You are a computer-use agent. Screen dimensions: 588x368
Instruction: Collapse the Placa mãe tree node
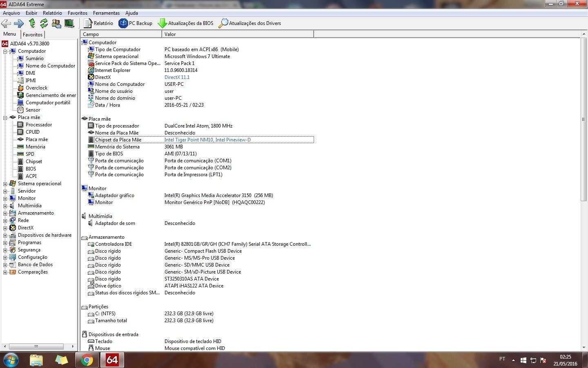[5, 117]
